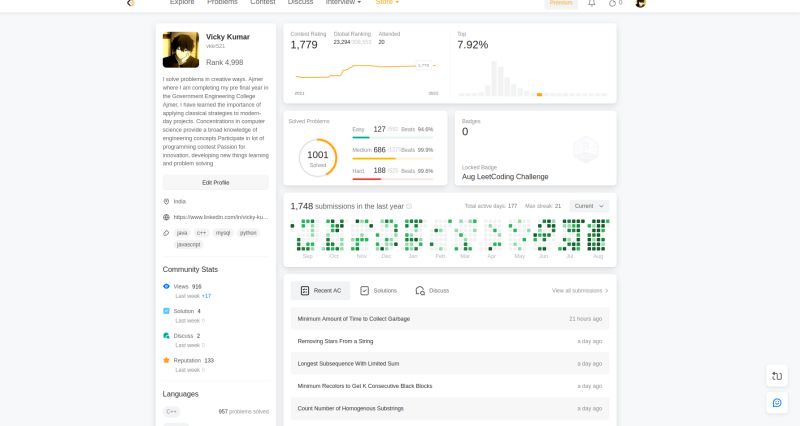Image resolution: width=800 pixels, height=426 pixels.
Task: Click the globe icon beside the LinkedIn URL
Action: tap(166, 217)
